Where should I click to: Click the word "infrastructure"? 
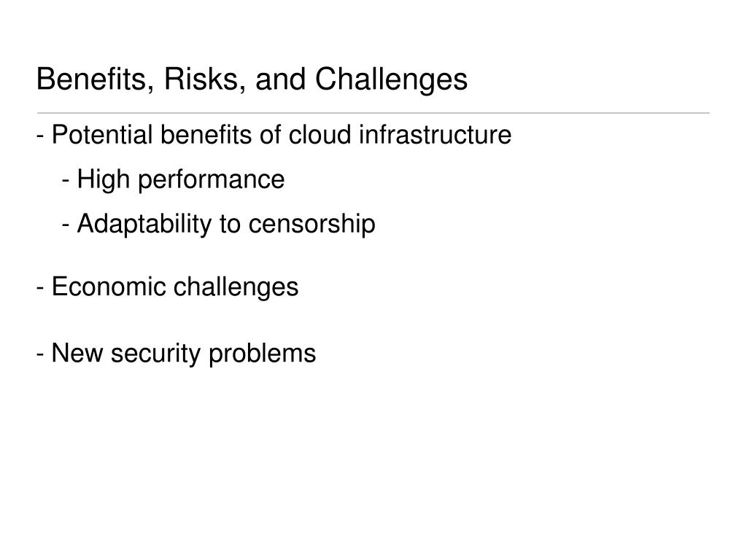tap(436, 135)
